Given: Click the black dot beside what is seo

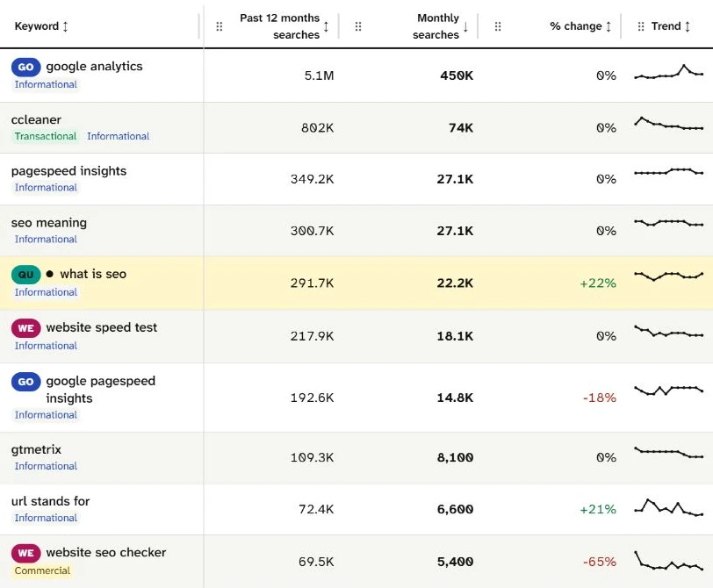Looking at the screenshot, I should click(50, 274).
